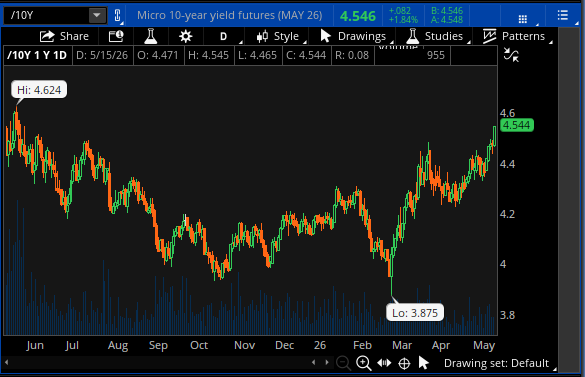Open the Style menu
585x377 pixels.
pos(278,36)
